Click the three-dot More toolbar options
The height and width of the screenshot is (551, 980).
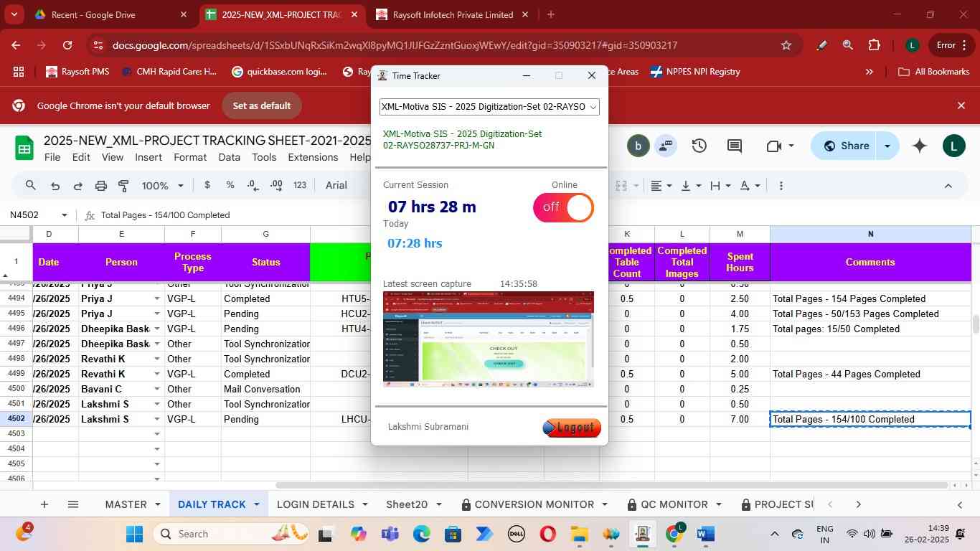pyautogui.click(x=781, y=186)
